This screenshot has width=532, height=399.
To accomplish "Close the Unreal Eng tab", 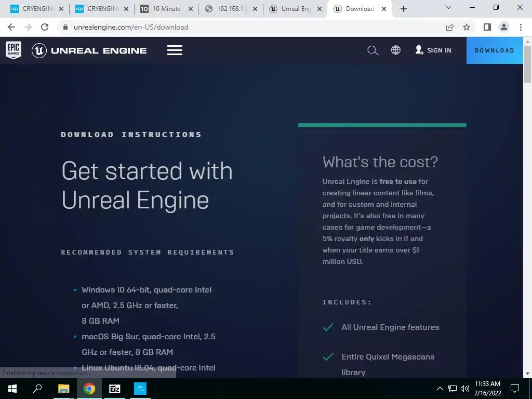I will coord(320,9).
